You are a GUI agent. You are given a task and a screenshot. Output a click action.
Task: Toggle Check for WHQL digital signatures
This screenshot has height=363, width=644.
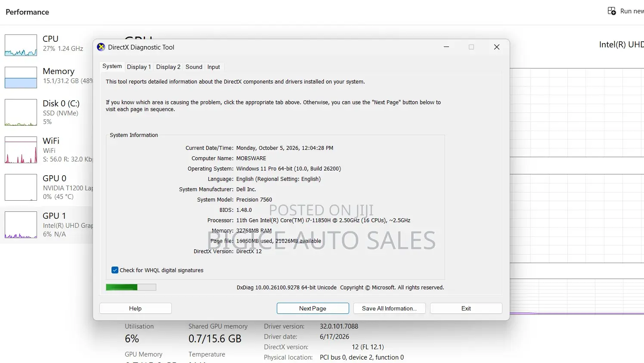[115, 270]
